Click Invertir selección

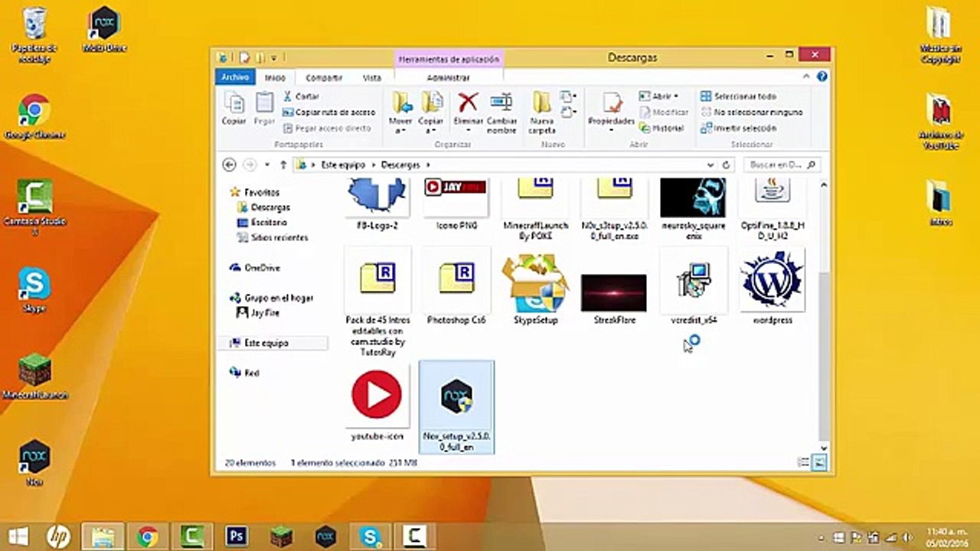[738, 128]
